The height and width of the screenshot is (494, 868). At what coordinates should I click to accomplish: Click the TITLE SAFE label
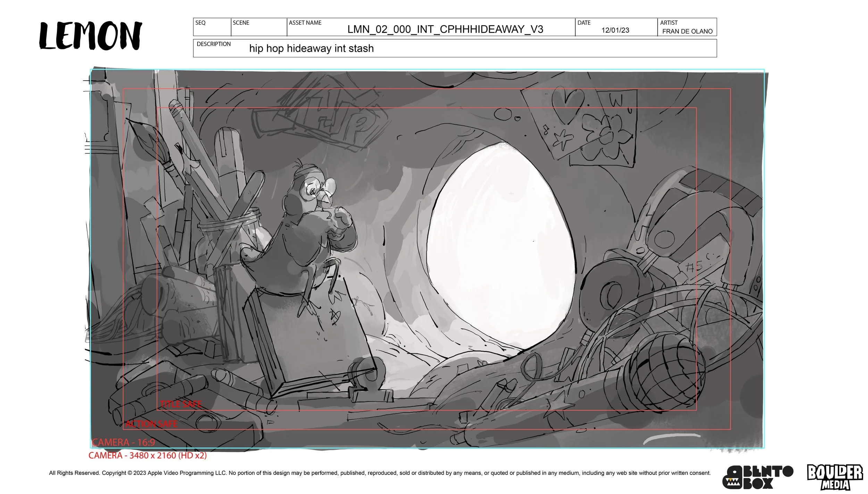pyautogui.click(x=181, y=404)
